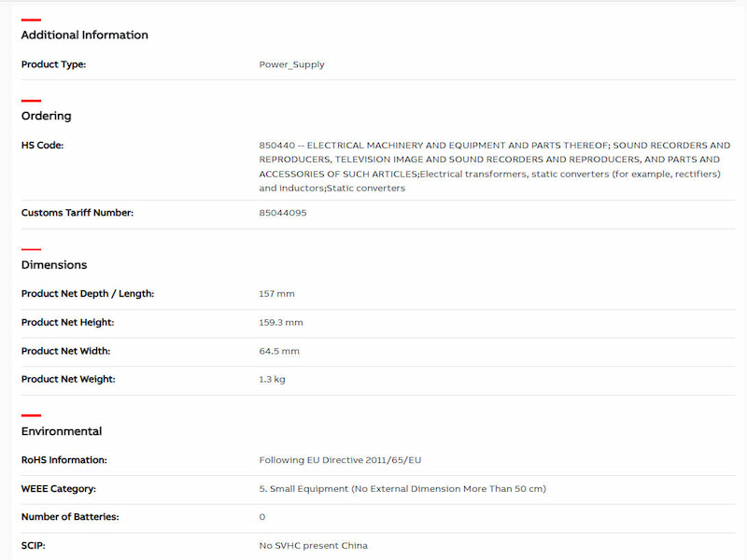Select the HS Code 850440 description text
The height and width of the screenshot is (560, 747).
point(494,166)
